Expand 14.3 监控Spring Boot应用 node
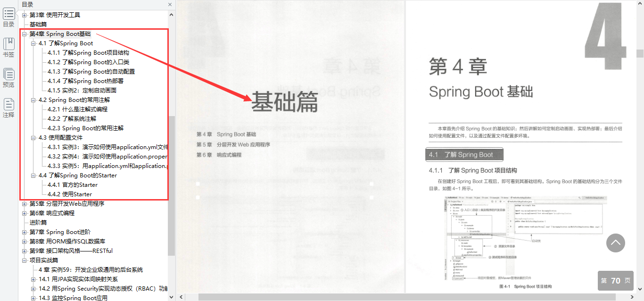The height and width of the screenshot is (301, 644). (33, 298)
